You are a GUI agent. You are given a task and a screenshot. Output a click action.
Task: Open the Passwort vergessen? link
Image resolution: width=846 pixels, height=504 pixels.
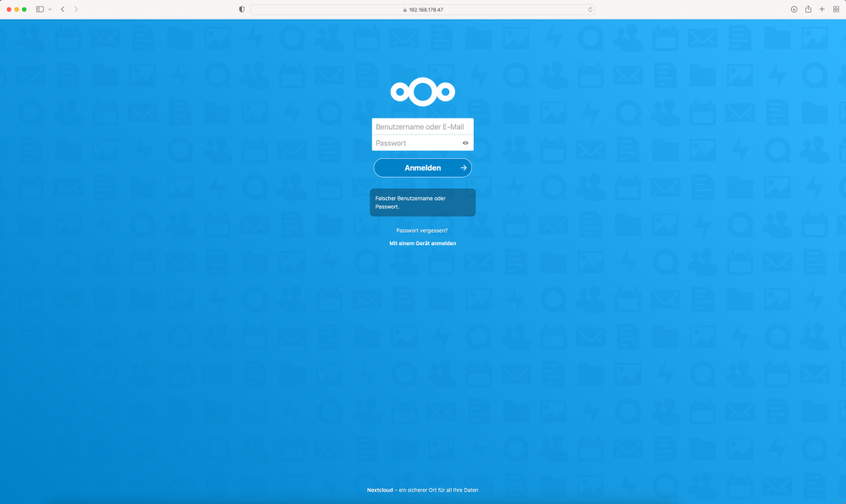[422, 230]
